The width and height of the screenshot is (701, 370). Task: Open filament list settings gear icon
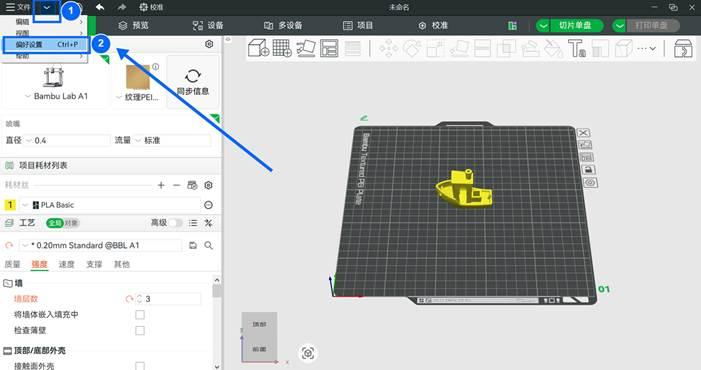pyautogui.click(x=208, y=185)
